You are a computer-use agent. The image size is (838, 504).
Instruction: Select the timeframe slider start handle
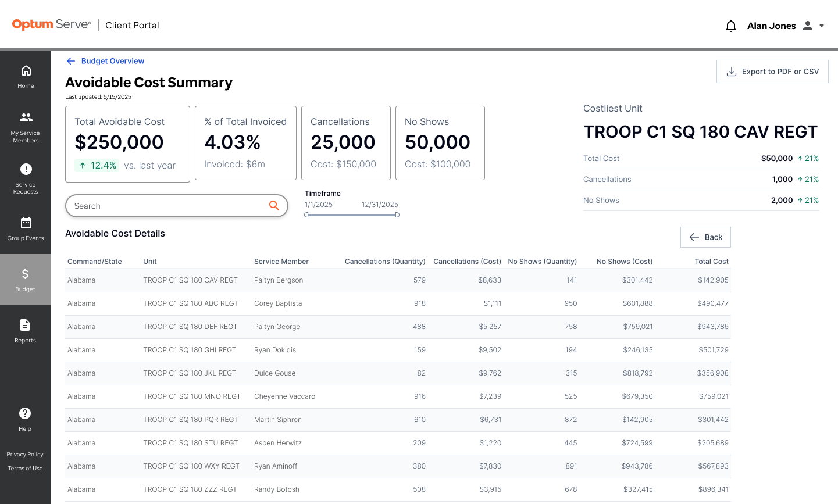coord(306,215)
